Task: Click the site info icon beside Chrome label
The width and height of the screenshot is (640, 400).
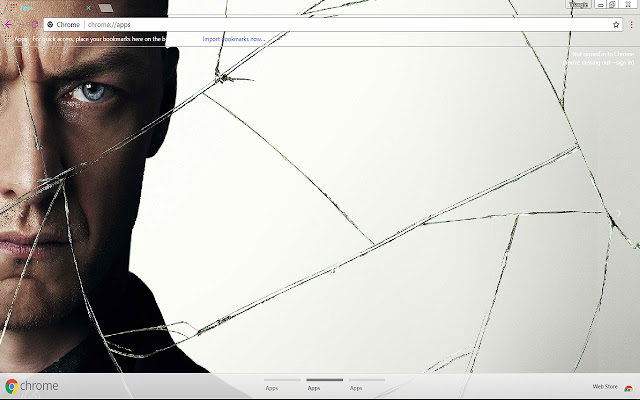Action: coord(50,24)
